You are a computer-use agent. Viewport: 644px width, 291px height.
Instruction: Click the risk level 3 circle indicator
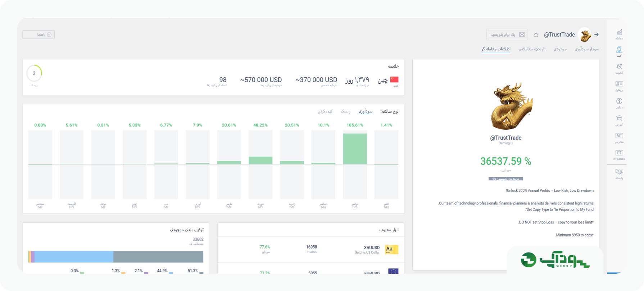34,73
